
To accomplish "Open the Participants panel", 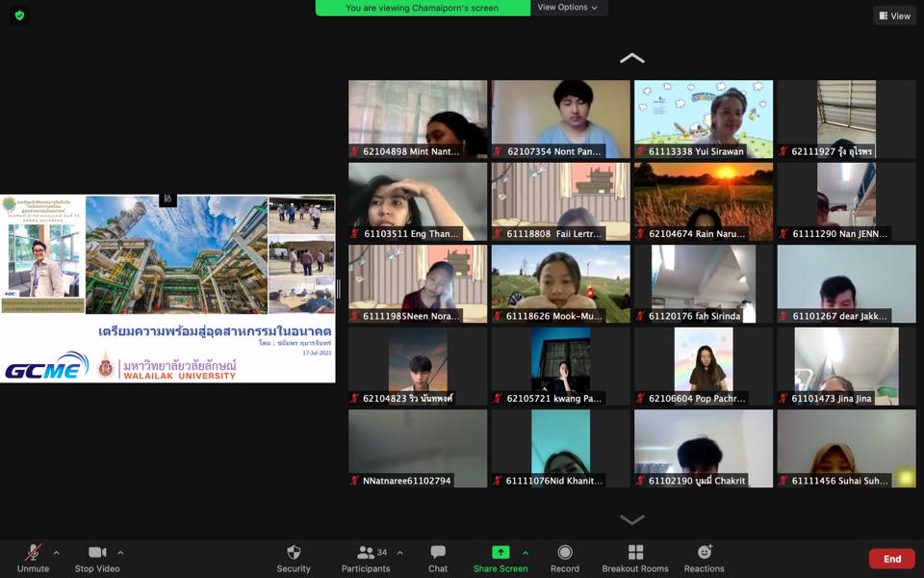I will [x=366, y=553].
